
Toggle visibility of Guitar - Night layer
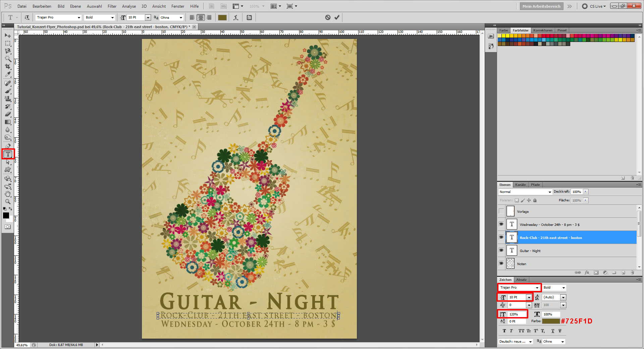coord(501,250)
